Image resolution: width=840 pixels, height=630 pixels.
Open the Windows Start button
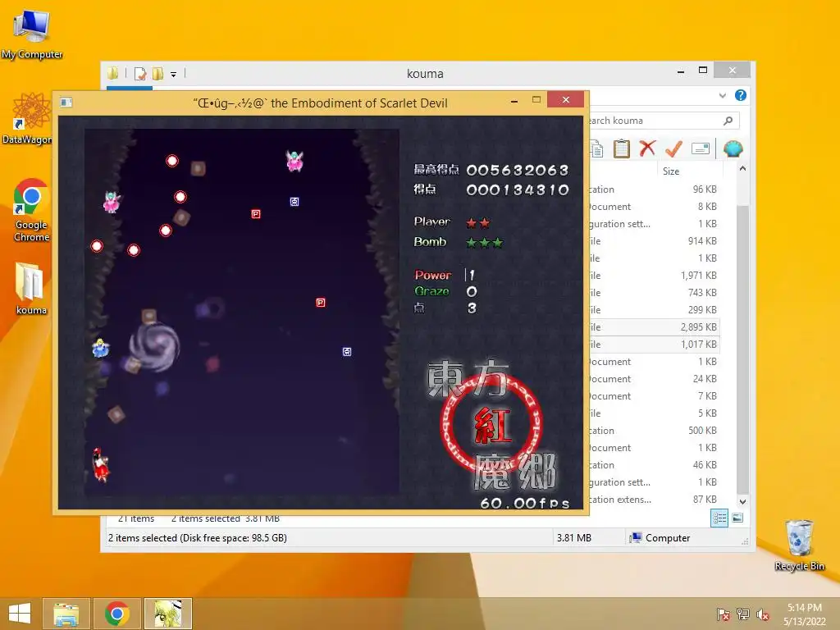tap(20, 614)
